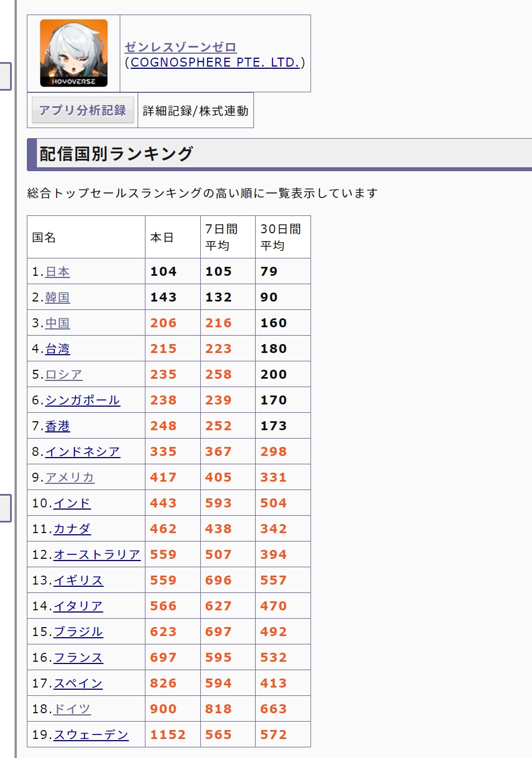Screen dimensions: 532x758
Task: Click Japan's today rank 104
Action: pos(163,272)
